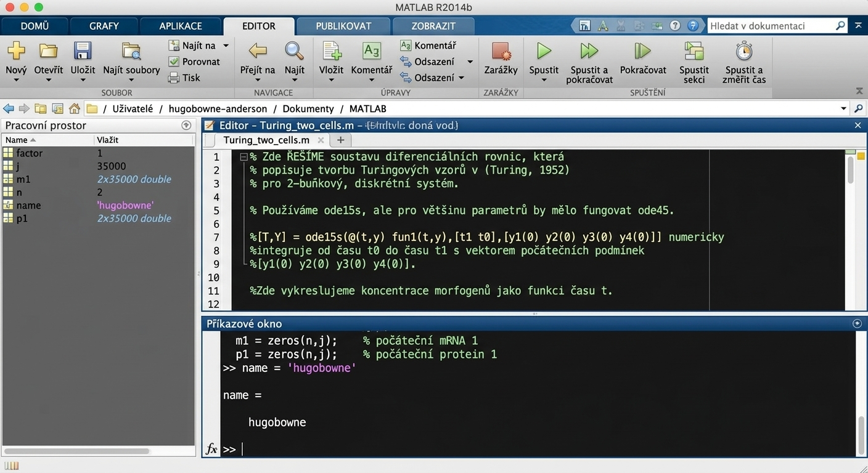Click the Vlažit column header
The width and height of the screenshot is (868, 473).
point(144,140)
